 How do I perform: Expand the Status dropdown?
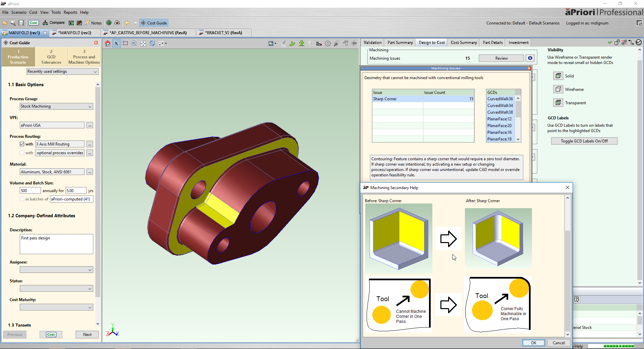pos(56,289)
